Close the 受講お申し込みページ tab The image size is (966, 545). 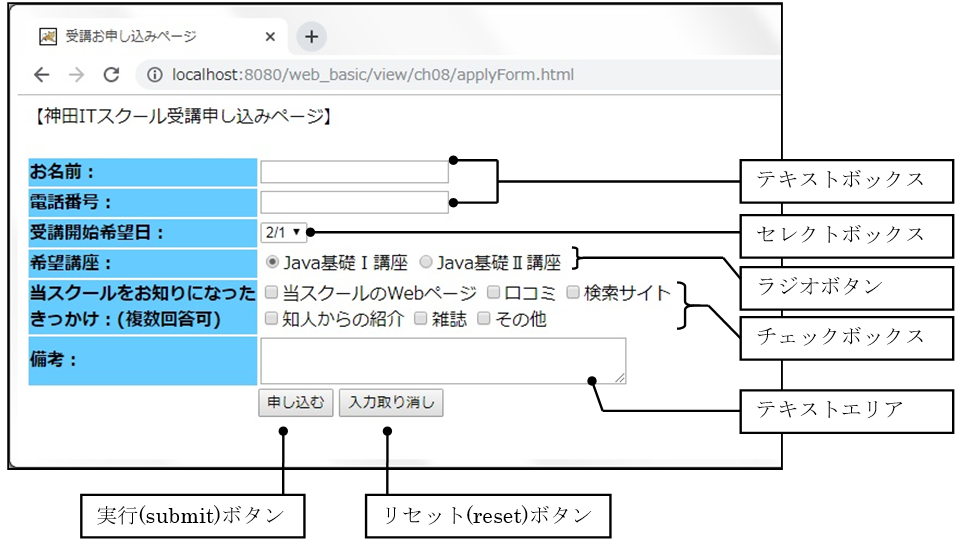point(270,37)
